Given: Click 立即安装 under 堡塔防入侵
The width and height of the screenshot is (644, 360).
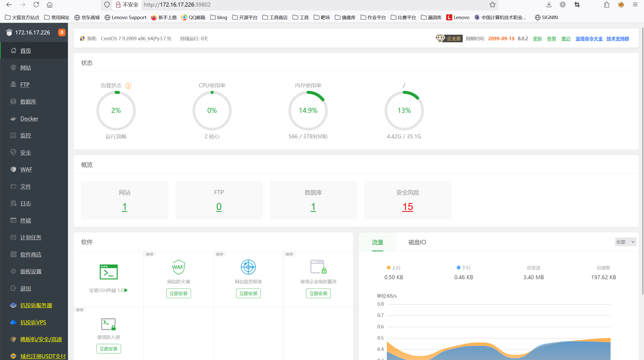Looking at the screenshot, I should [x=108, y=349].
